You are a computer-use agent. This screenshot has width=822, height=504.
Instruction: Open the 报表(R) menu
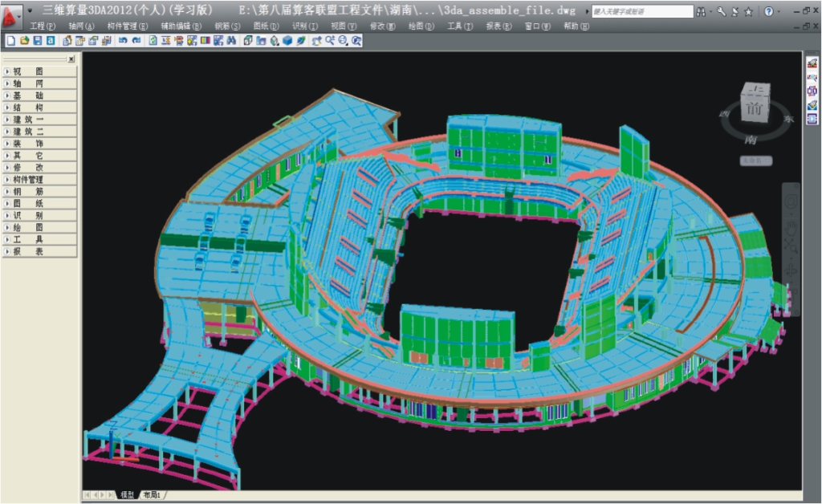498,26
